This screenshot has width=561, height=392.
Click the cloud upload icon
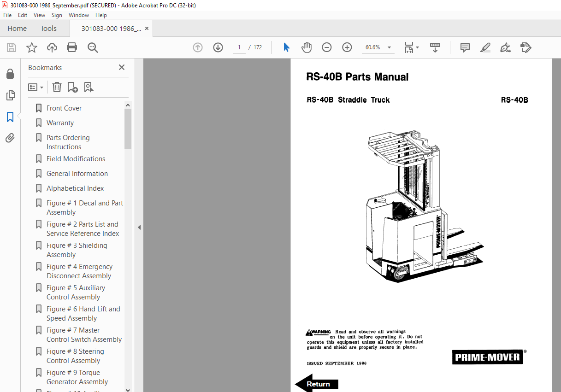[52, 47]
